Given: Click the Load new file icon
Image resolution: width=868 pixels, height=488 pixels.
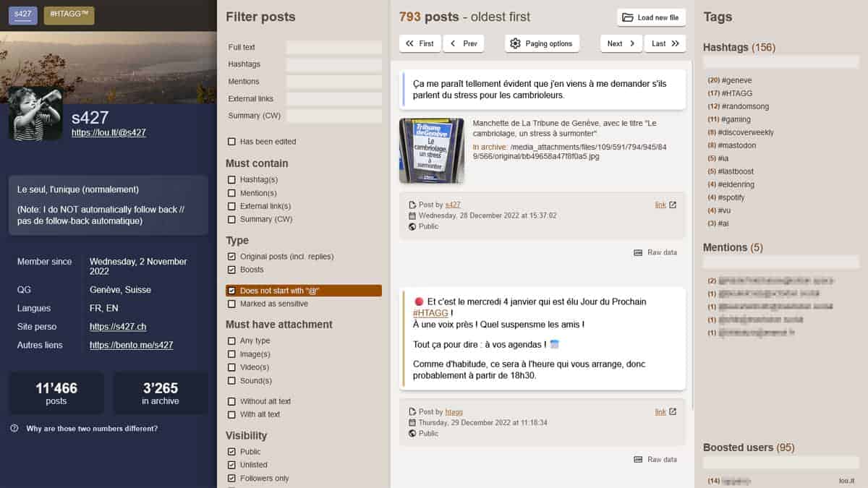Looking at the screenshot, I should pos(627,17).
